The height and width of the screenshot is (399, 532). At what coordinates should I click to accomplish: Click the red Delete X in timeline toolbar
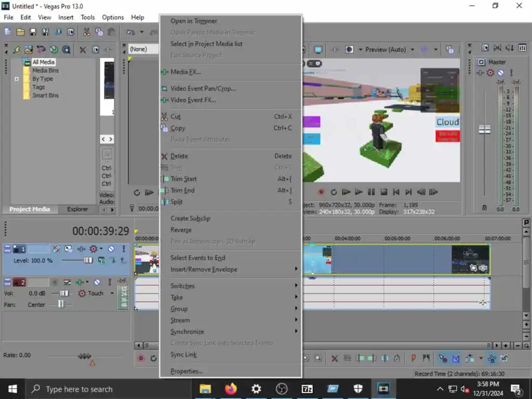click(335, 358)
